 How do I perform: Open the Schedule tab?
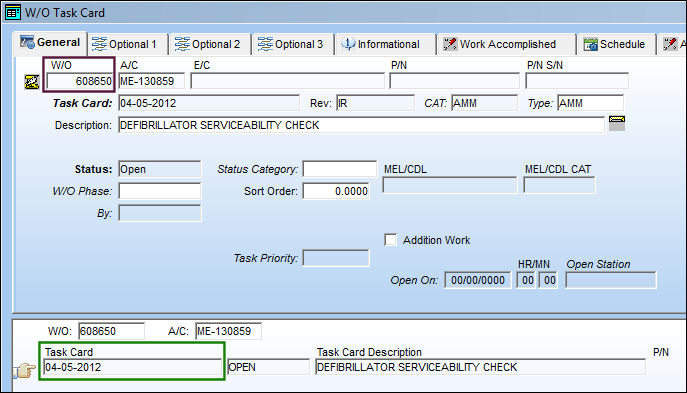pos(616,44)
